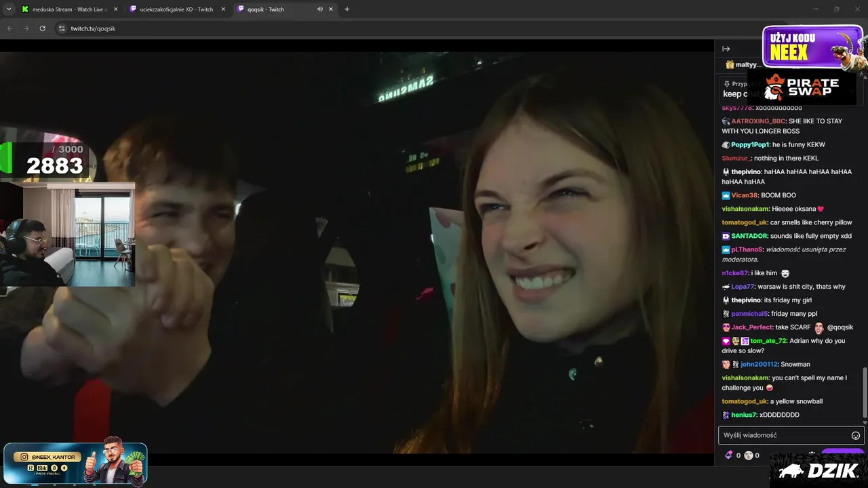Open the tab search dropdown

(9, 9)
